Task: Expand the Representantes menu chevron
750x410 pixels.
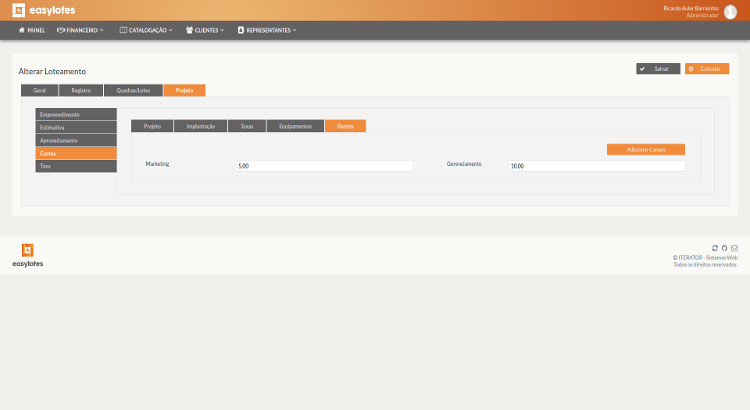Action: pyautogui.click(x=294, y=30)
